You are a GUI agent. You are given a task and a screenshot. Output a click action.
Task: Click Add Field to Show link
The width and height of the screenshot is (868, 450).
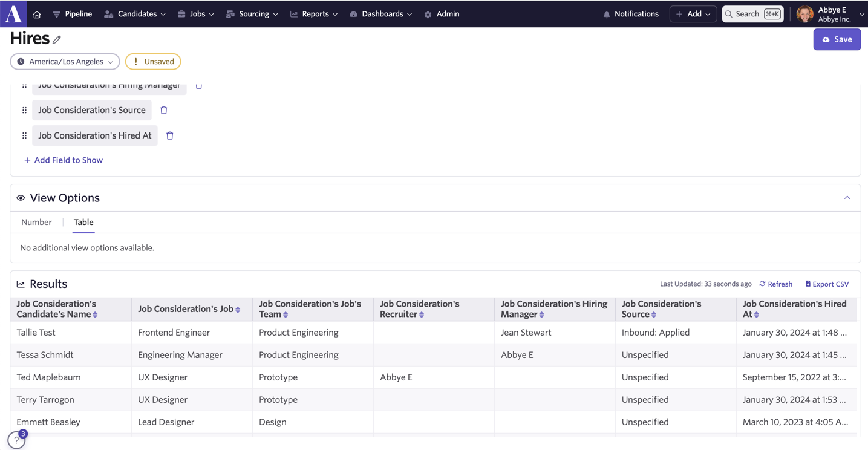[64, 160]
